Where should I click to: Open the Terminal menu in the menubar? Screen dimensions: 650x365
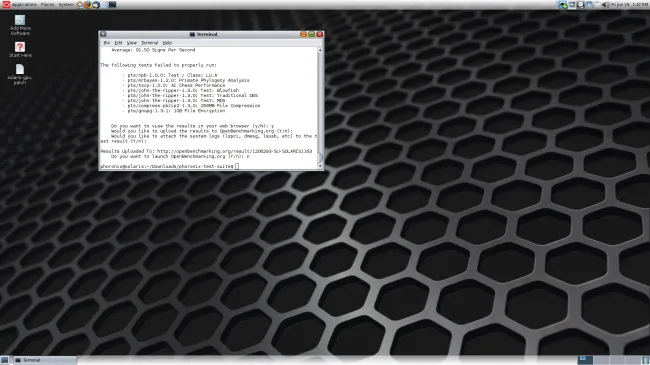(150, 43)
